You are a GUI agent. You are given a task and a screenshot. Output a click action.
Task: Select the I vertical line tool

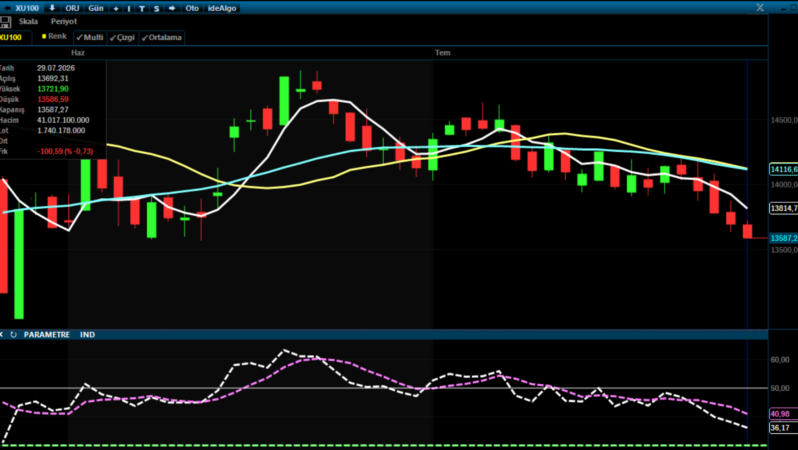pyautogui.click(x=129, y=9)
